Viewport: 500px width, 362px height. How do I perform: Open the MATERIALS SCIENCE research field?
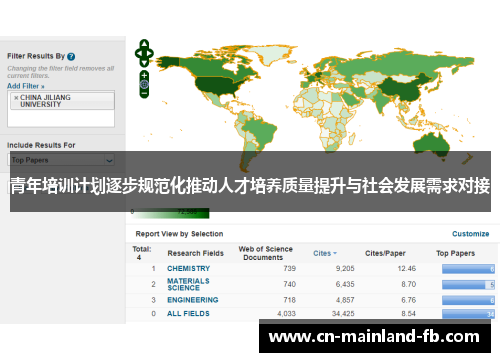pyautogui.click(x=188, y=284)
